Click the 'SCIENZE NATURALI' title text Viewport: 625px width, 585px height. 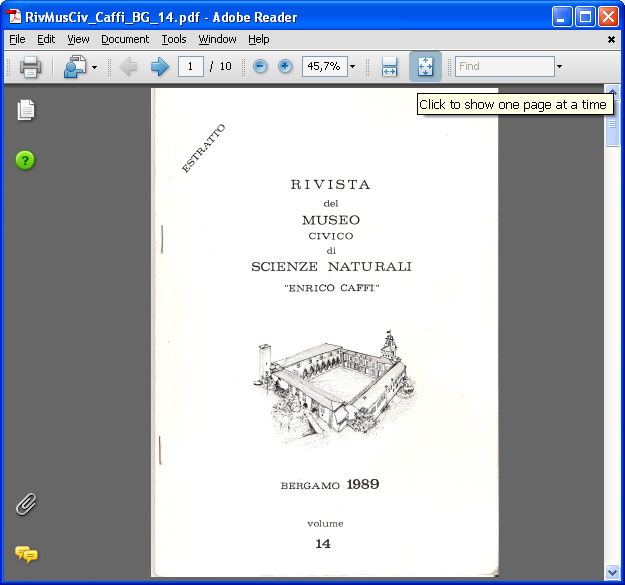[x=331, y=267]
